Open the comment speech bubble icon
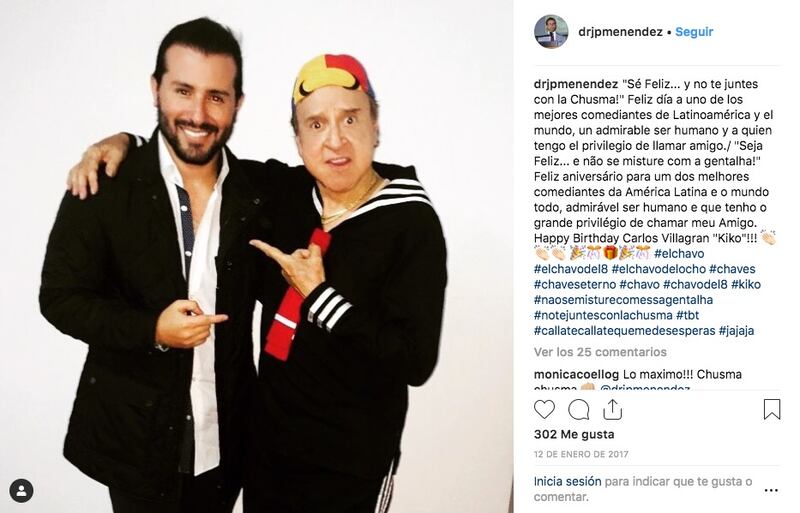Viewport: 800px width, 513px height. point(579,409)
